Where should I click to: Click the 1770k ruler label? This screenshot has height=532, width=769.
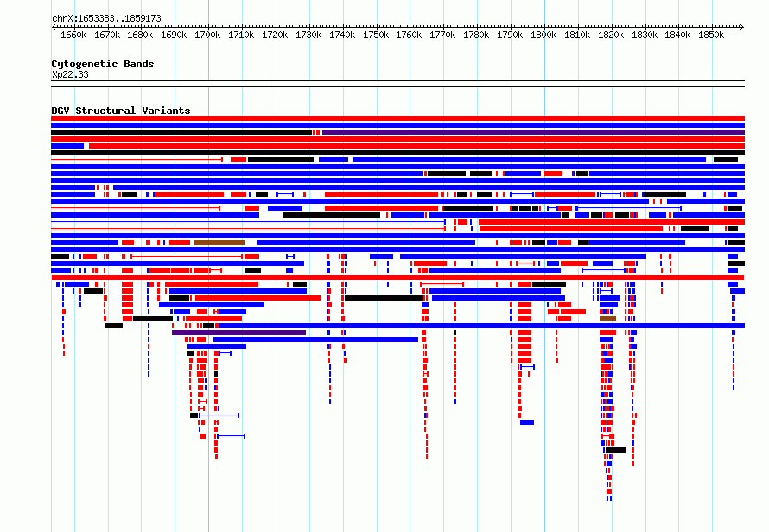(443, 35)
